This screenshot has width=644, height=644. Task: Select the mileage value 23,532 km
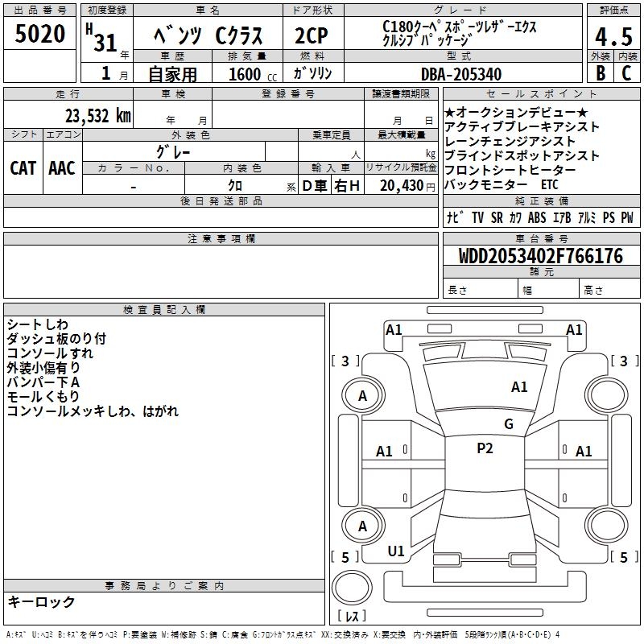(x=97, y=115)
